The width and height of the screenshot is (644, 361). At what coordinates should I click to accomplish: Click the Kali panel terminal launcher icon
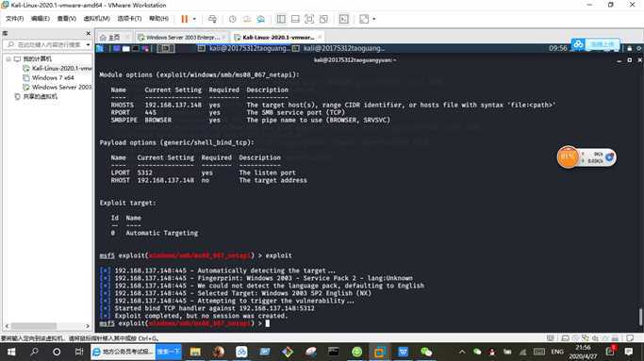point(136,48)
